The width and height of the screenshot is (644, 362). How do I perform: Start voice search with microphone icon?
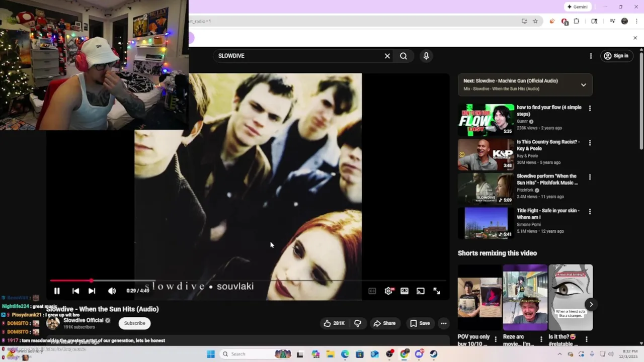pyautogui.click(x=426, y=56)
